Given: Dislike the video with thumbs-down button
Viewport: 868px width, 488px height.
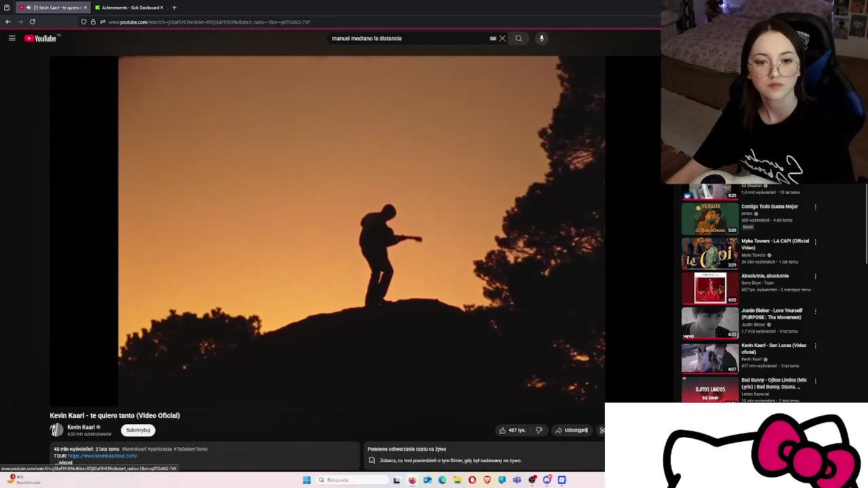Looking at the screenshot, I should tap(539, 430).
